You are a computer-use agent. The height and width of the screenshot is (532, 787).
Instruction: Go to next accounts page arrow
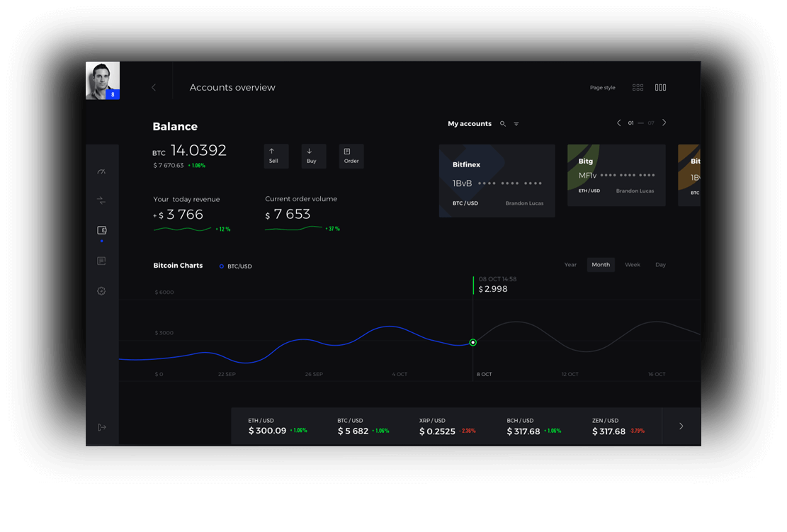(664, 123)
